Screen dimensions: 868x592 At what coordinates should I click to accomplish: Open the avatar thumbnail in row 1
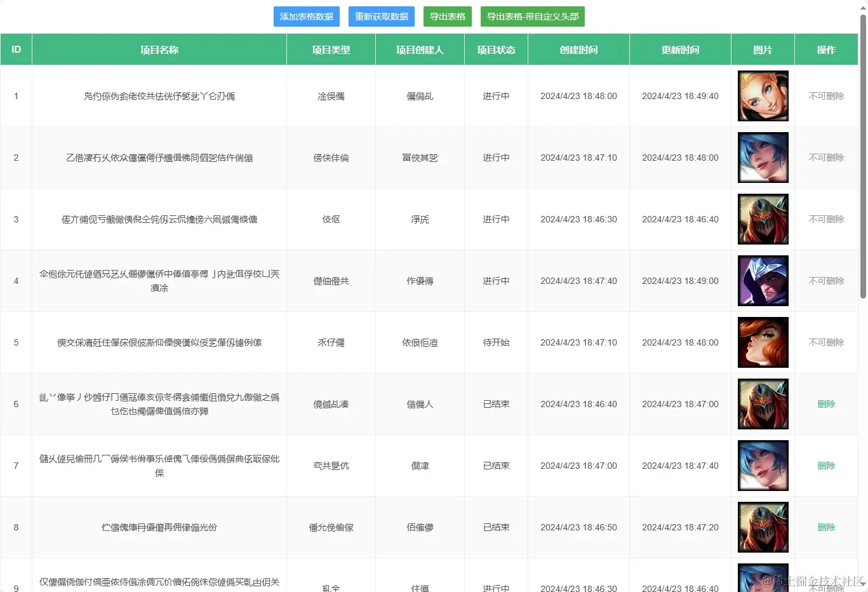click(x=763, y=96)
